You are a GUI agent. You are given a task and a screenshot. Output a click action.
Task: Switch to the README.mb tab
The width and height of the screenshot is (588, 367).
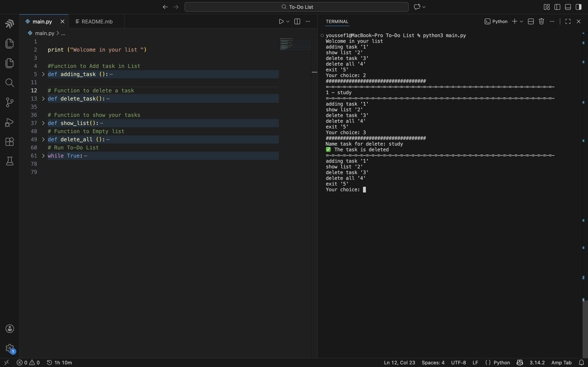click(x=97, y=22)
